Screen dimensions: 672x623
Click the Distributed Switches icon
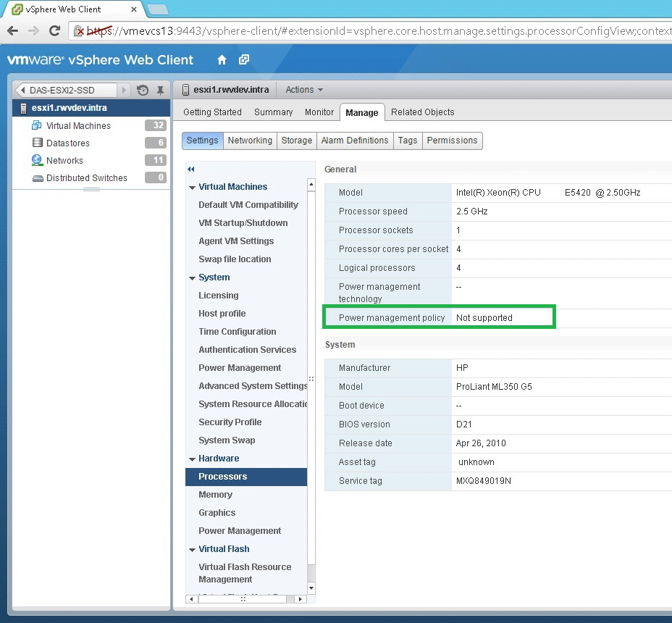pos(38,178)
